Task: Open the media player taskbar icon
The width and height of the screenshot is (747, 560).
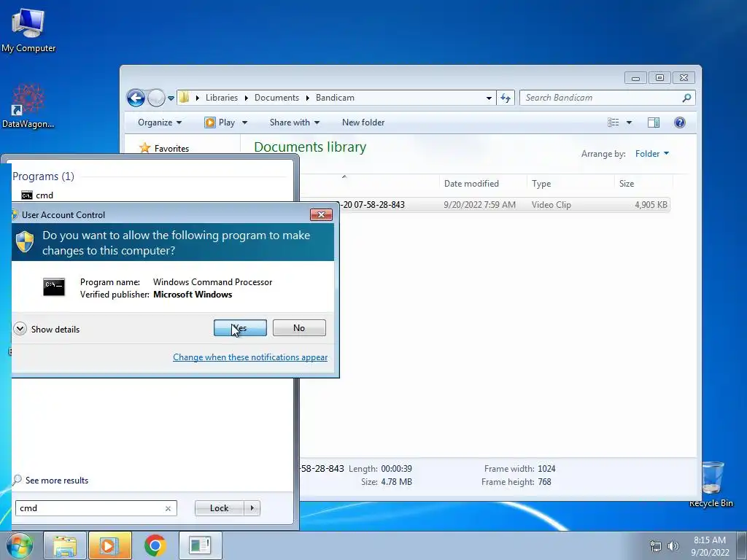Action: click(x=109, y=545)
